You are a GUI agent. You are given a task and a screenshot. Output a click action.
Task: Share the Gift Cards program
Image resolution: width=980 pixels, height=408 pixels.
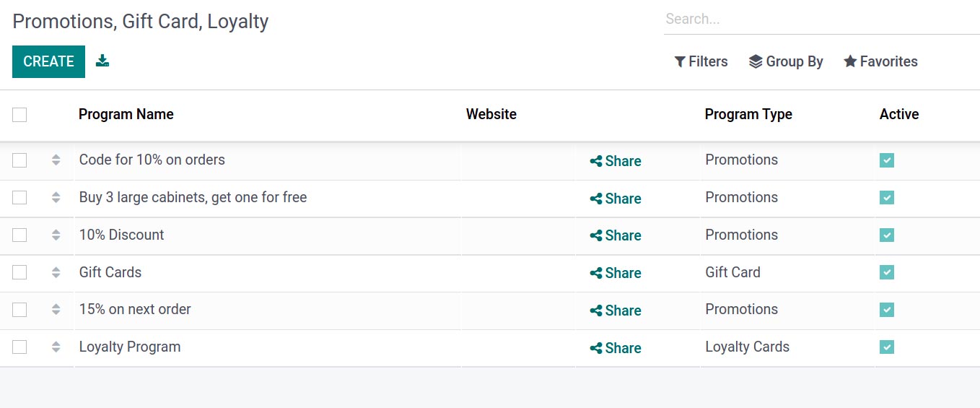[x=616, y=273]
